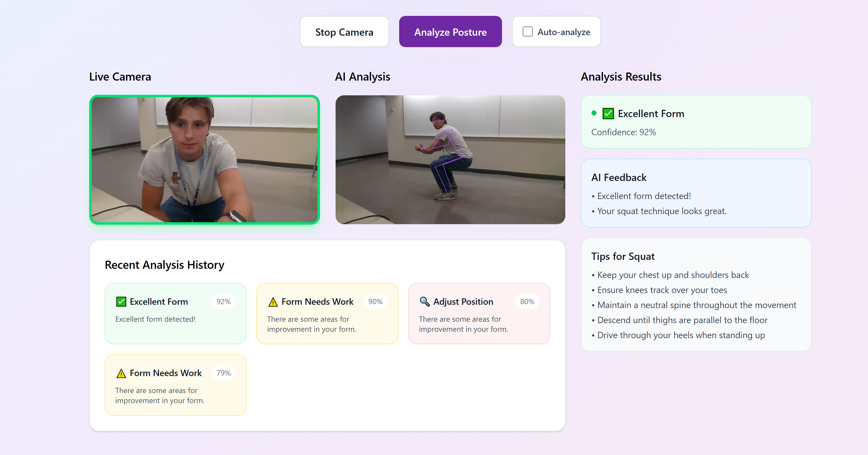Screen dimensions: 868x455
Task: Click the 92% confidence badge in history
Action: pos(223,302)
